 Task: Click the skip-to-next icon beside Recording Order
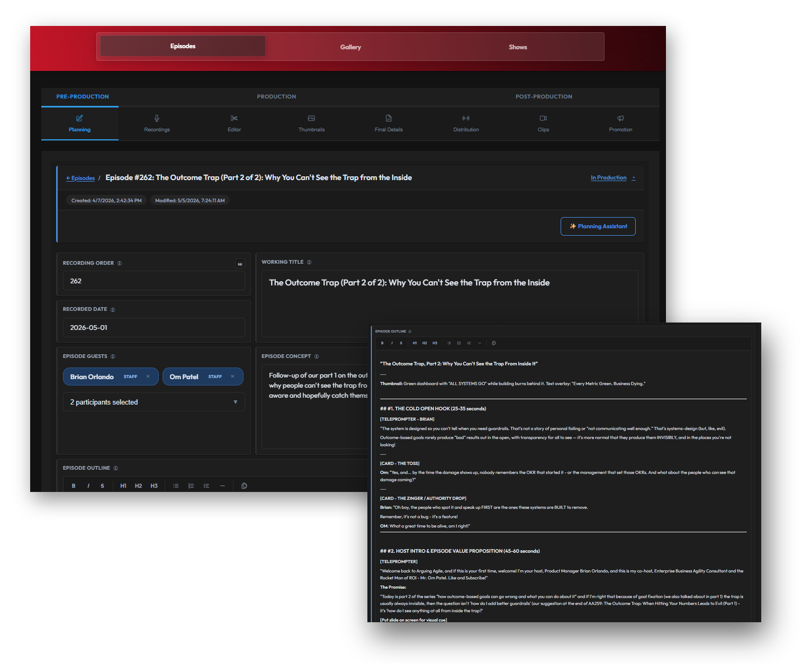tap(240, 264)
